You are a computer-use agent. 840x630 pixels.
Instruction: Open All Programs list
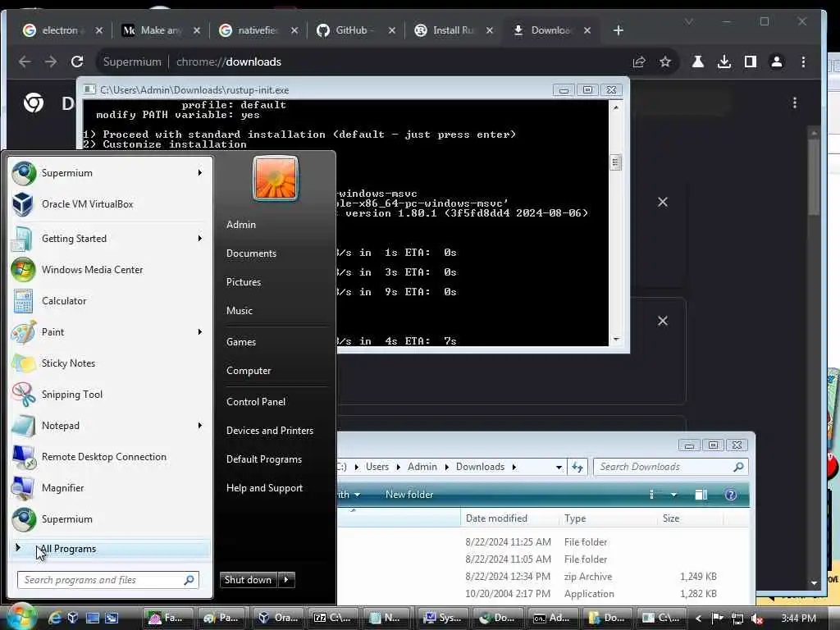(110, 549)
